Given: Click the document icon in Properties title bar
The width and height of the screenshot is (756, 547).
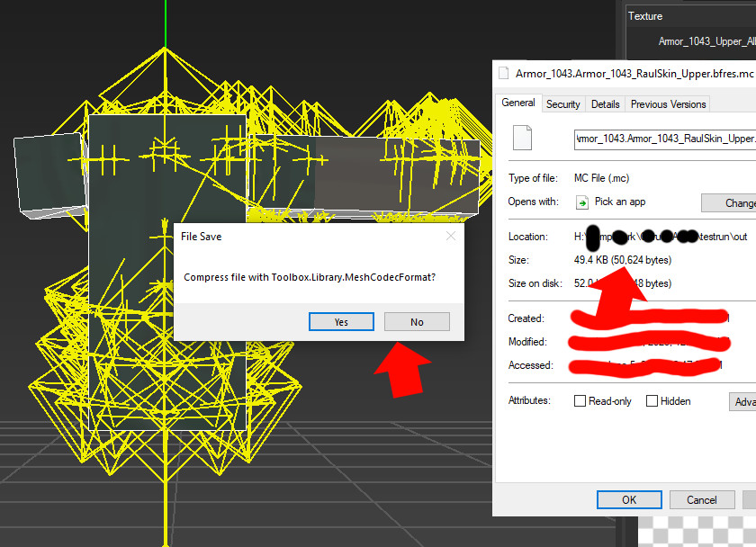Looking at the screenshot, I should point(504,74).
